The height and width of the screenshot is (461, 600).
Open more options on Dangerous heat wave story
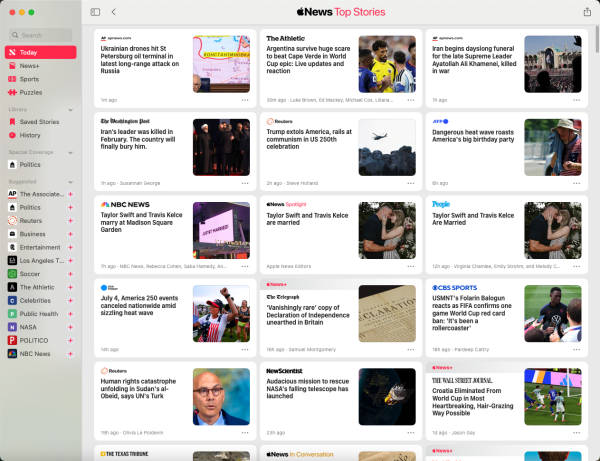(576, 183)
